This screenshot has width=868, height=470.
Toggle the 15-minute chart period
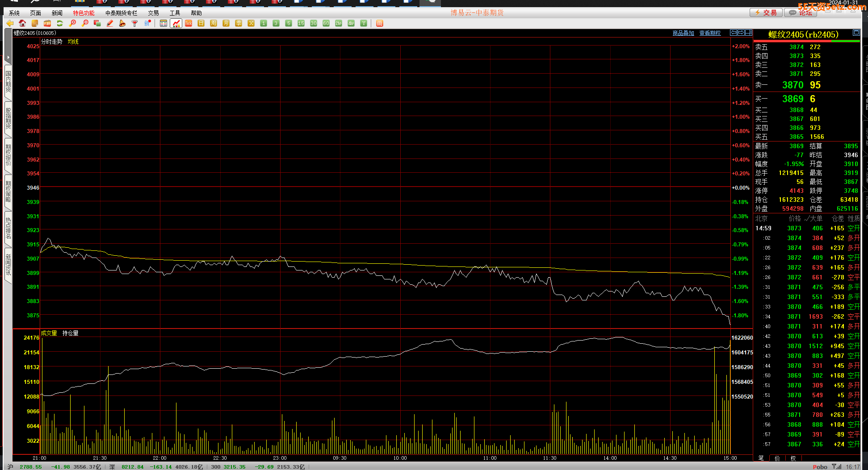[301, 23]
